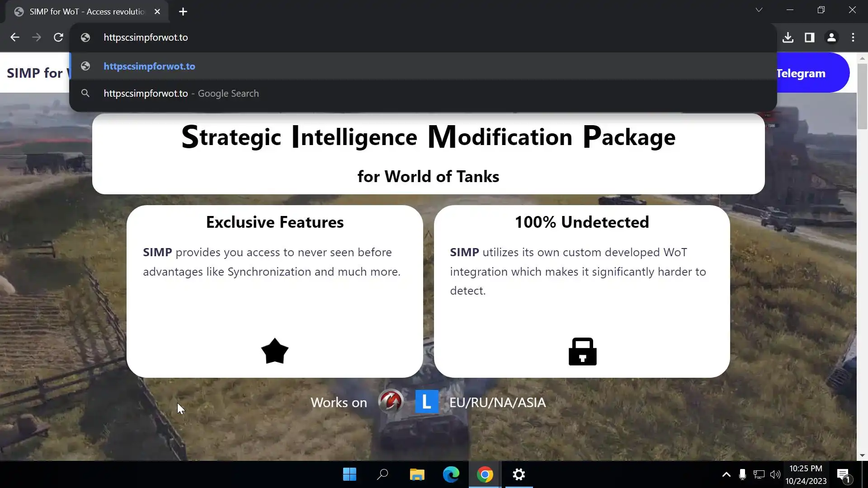Choose the httpscsimpforwot.to URL suggestion
The image size is (868, 488).
(x=150, y=66)
